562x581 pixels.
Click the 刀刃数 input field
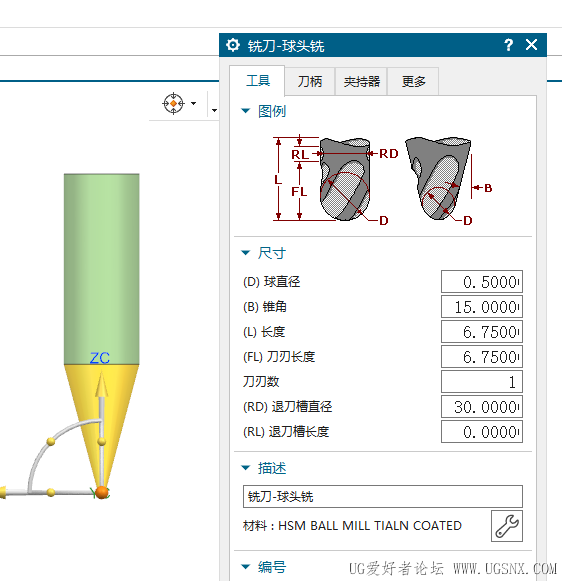coord(482,381)
